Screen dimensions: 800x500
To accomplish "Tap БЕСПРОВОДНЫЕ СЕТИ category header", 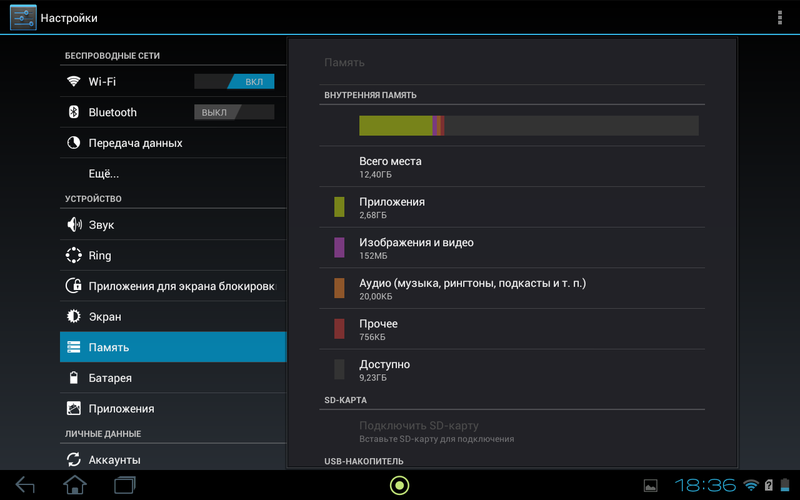I will [112, 56].
